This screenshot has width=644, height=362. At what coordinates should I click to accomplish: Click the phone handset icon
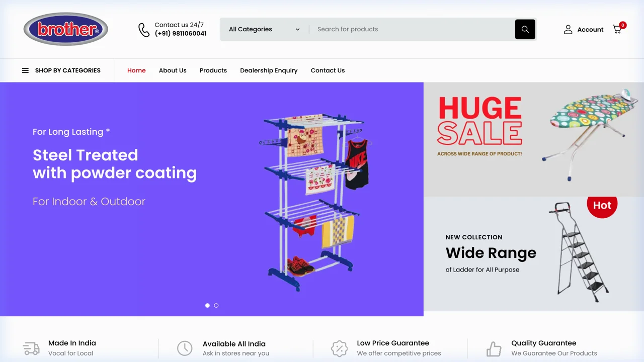click(x=144, y=30)
